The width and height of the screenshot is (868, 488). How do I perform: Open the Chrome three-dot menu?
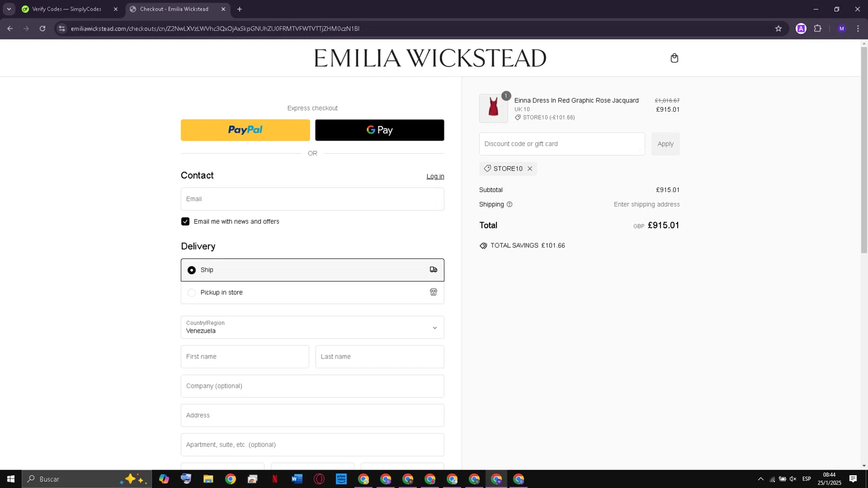(858, 28)
